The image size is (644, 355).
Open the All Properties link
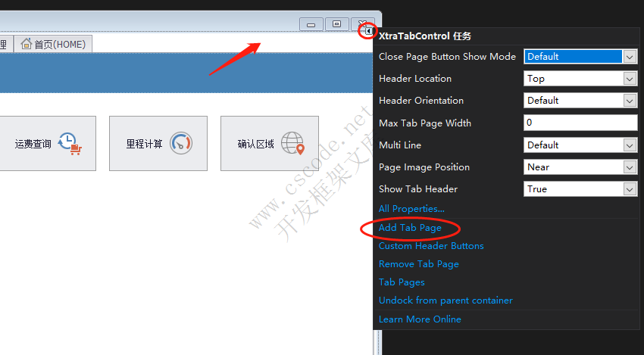coord(411,209)
